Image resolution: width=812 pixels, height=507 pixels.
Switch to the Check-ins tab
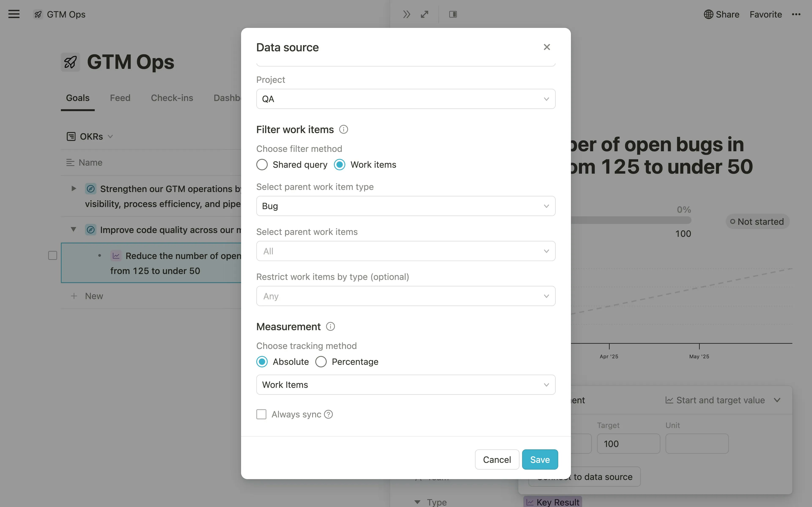172,98
